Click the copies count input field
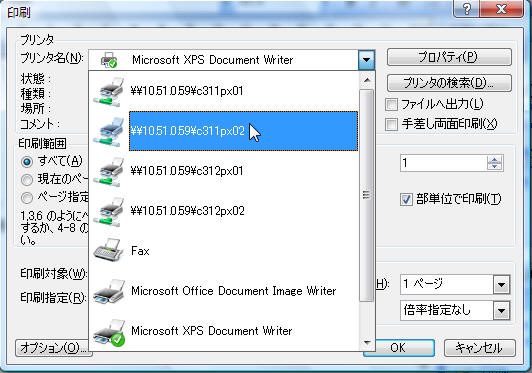This screenshot has height=373, width=532. point(444,163)
